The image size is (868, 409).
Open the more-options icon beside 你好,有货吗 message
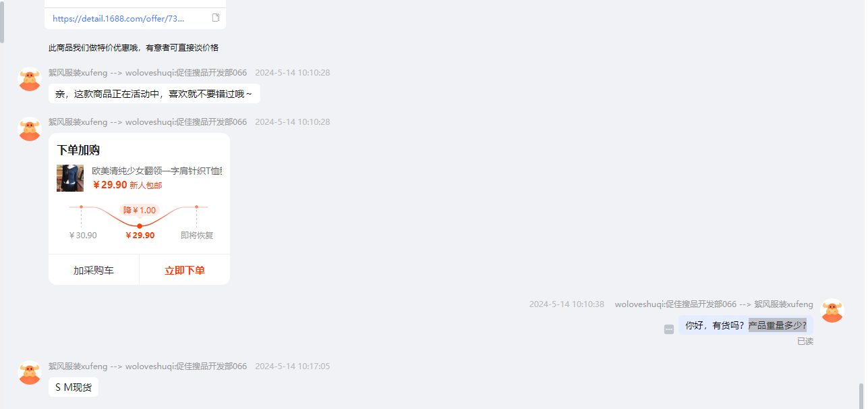[x=669, y=329]
